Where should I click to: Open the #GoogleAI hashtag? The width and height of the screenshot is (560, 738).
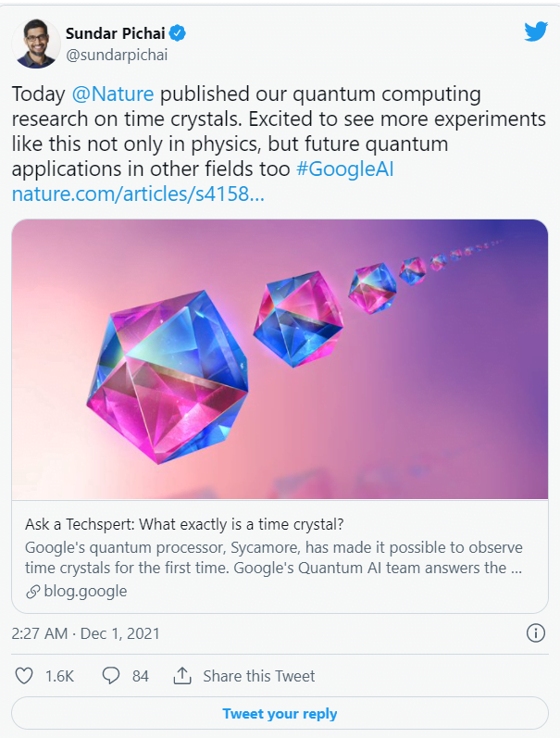345,169
